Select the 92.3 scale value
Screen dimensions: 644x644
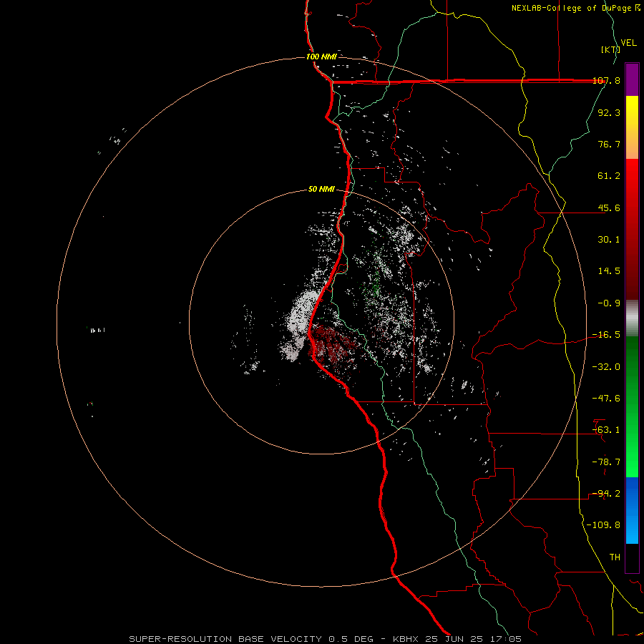coord(609,112)
